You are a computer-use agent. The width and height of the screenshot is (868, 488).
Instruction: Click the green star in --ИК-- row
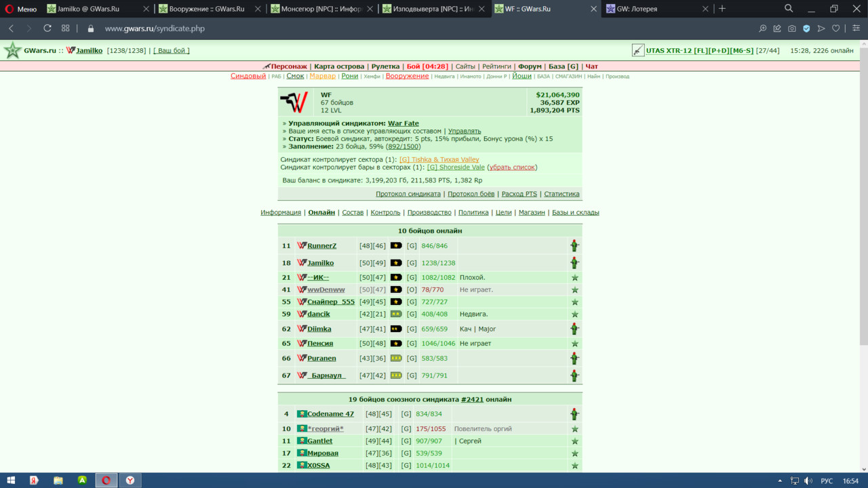pyautogui.click(x=574, y=277)
